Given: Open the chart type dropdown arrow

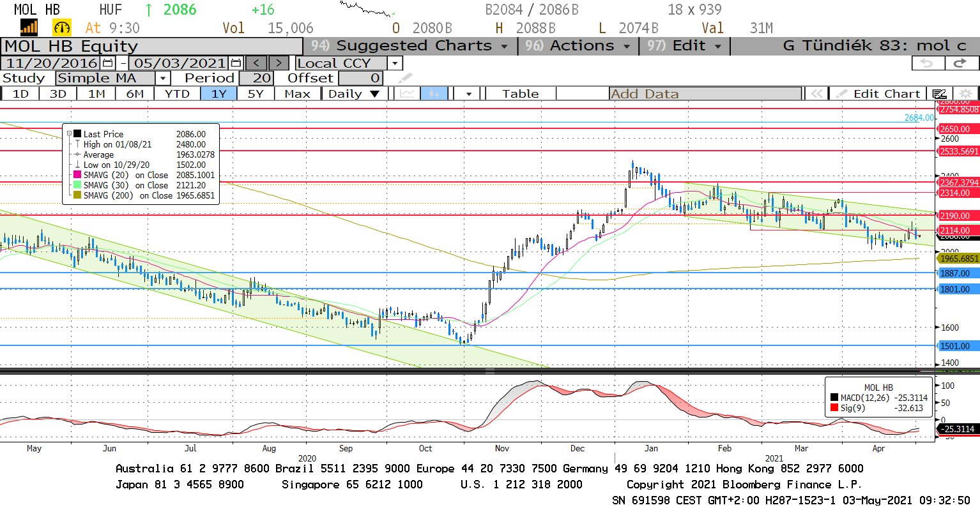Looking at the screenshot, I should point(469,94).
